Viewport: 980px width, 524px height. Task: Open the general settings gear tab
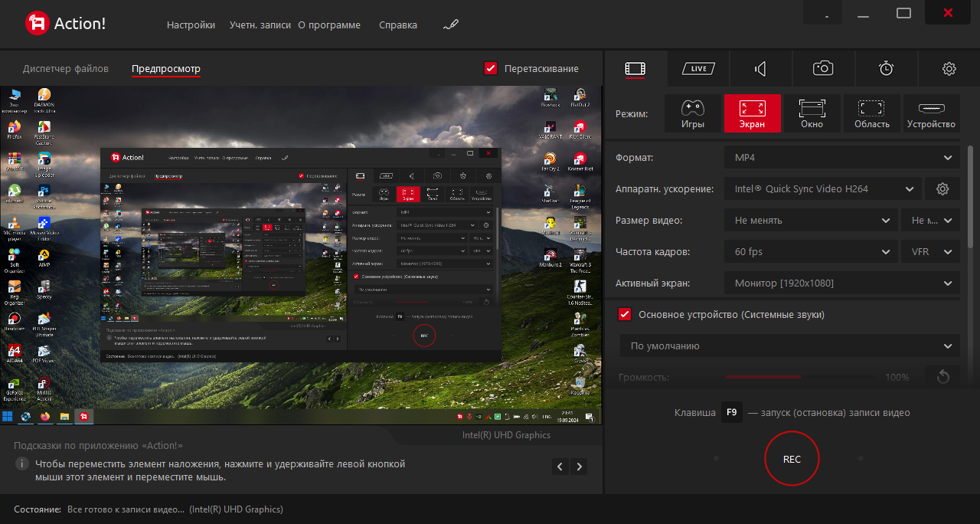pyautogui.click(x=949, y=69)
